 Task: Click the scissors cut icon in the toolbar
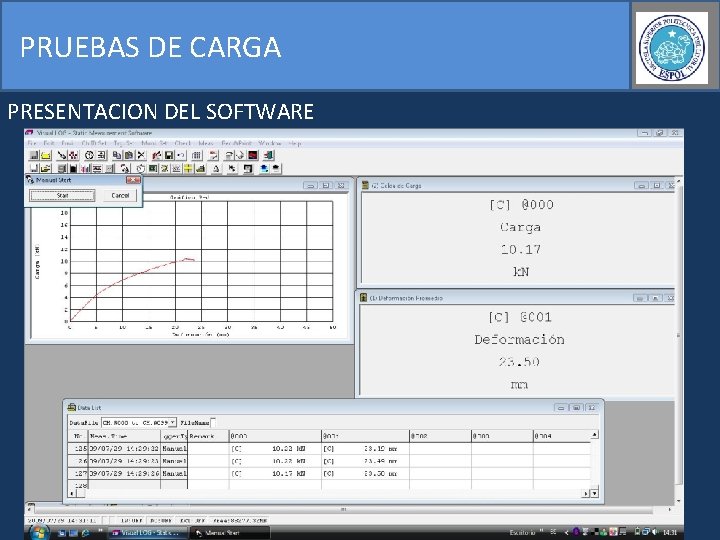click(x=141, y=155)
